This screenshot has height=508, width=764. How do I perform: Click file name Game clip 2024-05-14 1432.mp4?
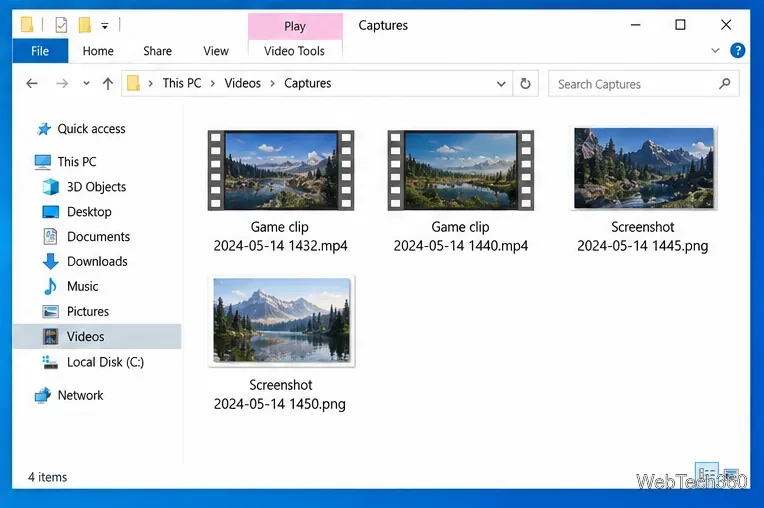tap(280, 236)
